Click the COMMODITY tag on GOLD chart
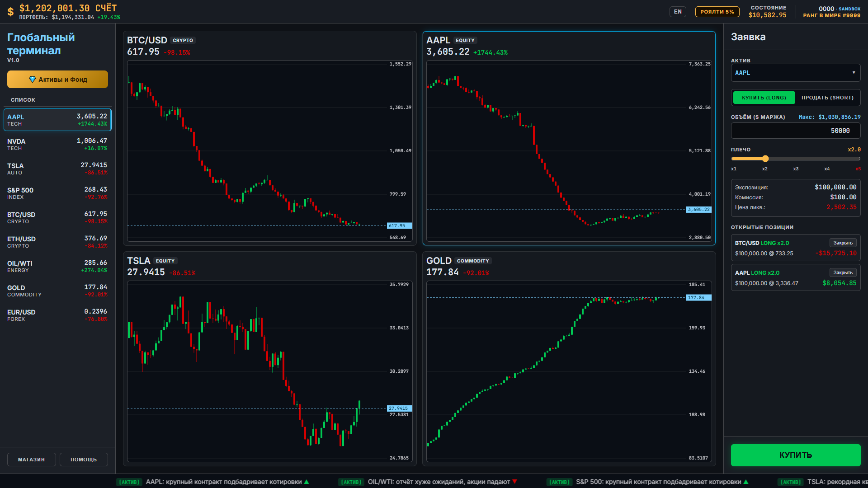This screenshot has height=488, width=868. tap(473, 261)
